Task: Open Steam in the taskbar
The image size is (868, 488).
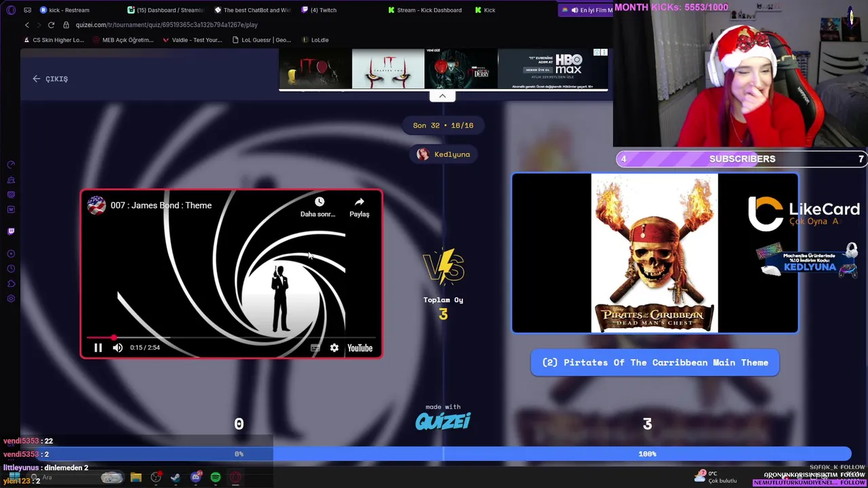Action: 175,477
